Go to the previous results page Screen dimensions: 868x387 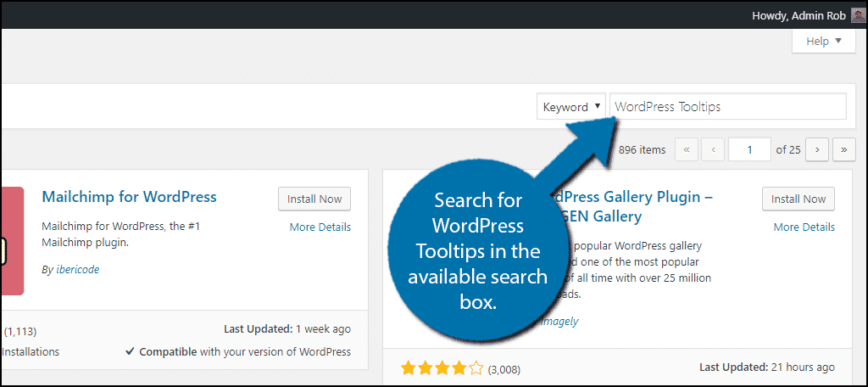714,149
